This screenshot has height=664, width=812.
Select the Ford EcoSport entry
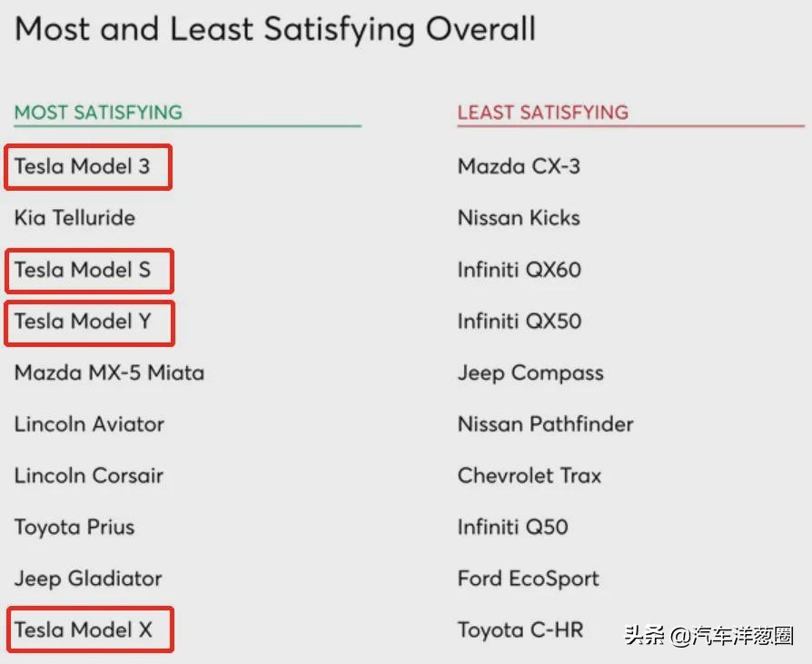coord(529,579)
